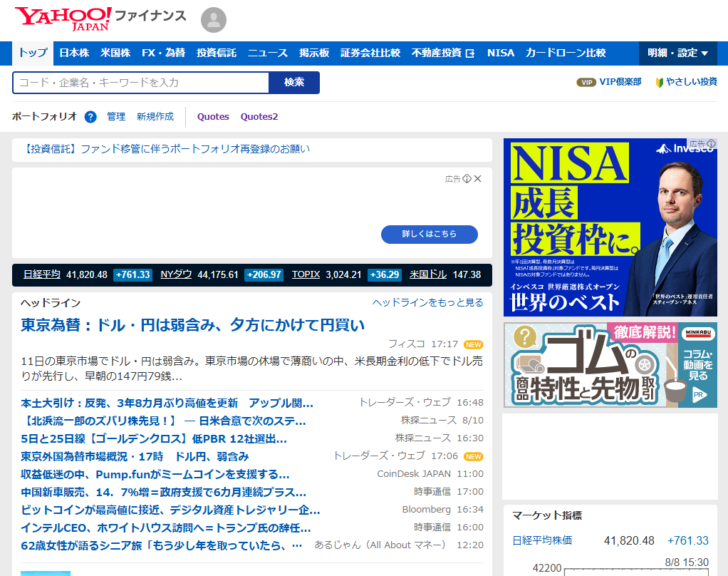Open ad info icon in center banner
Viewport: 728px width, 576px height.
pyautogui.click(x=467, y=178)
